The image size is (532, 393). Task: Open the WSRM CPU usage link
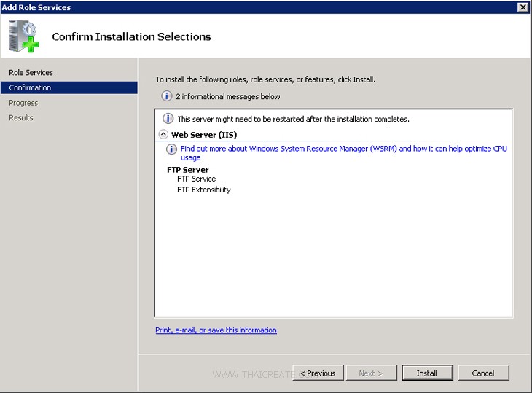click(343, 152)
